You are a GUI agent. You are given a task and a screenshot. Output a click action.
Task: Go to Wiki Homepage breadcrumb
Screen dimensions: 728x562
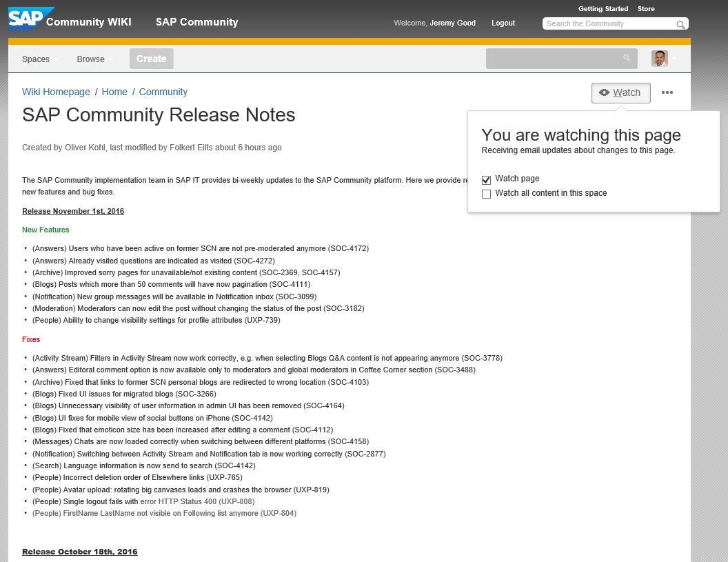(x=56, y=92)
